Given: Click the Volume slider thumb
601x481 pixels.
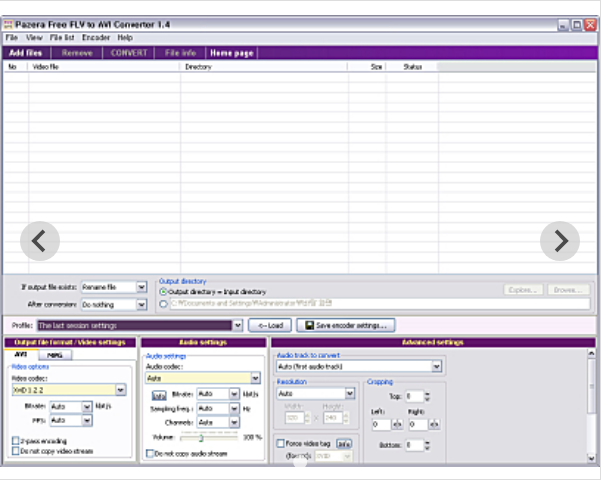Looking at the screenshot, I should [x=200, y=438].
